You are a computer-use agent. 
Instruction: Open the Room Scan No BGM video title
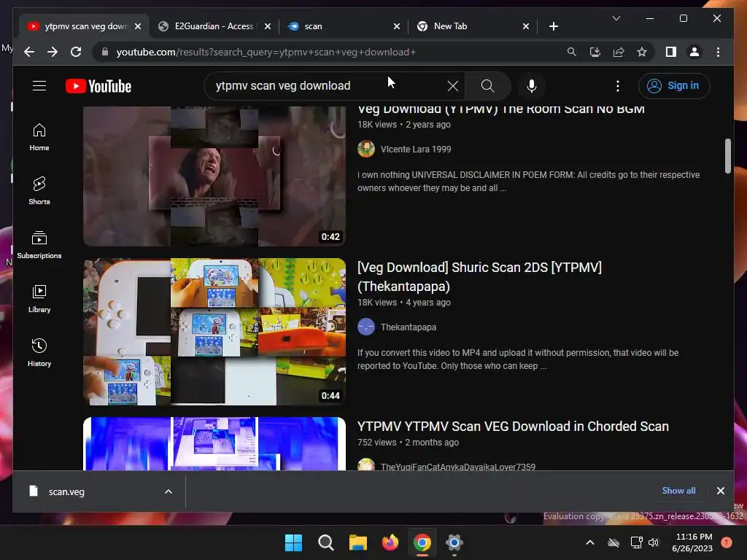(500, 109)
